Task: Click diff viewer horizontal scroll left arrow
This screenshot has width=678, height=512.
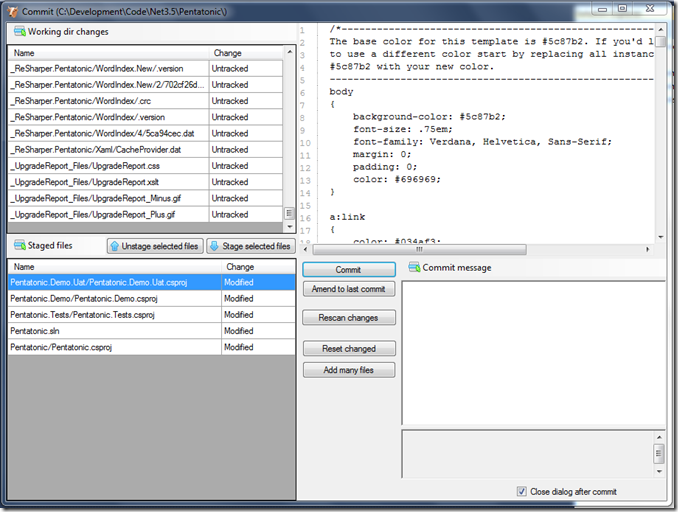Action: (x=306, y=249)
